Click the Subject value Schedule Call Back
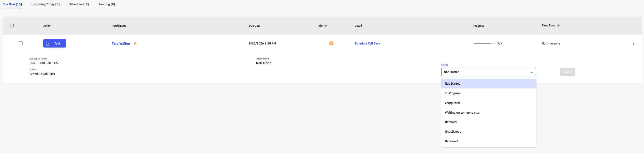The image size is (644, 153). 42,74
